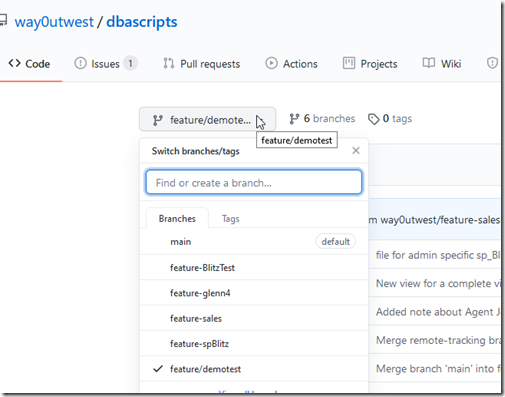Switch to the main branch
The height and width of the screenshot is (397, 505).
click(x=254, y=242)
